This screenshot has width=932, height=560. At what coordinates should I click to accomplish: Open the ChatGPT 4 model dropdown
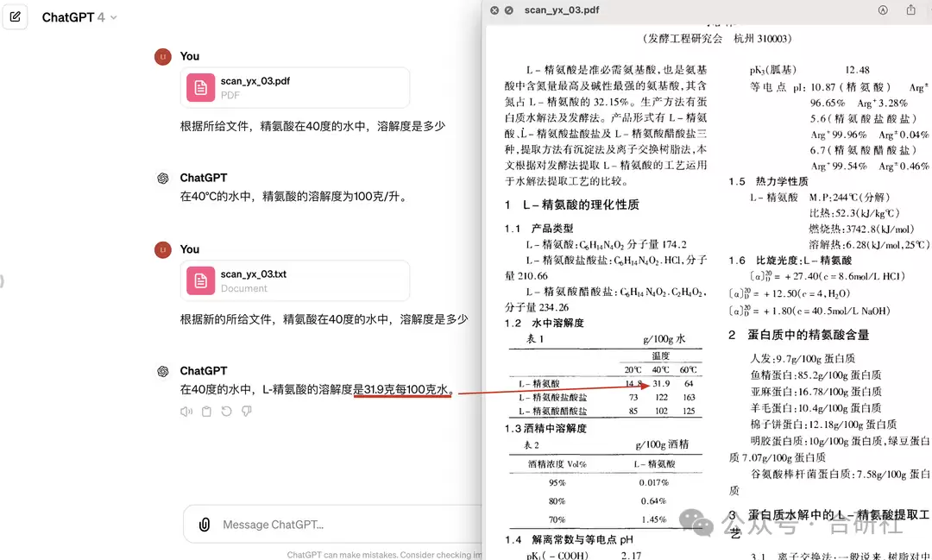[79, 17]
